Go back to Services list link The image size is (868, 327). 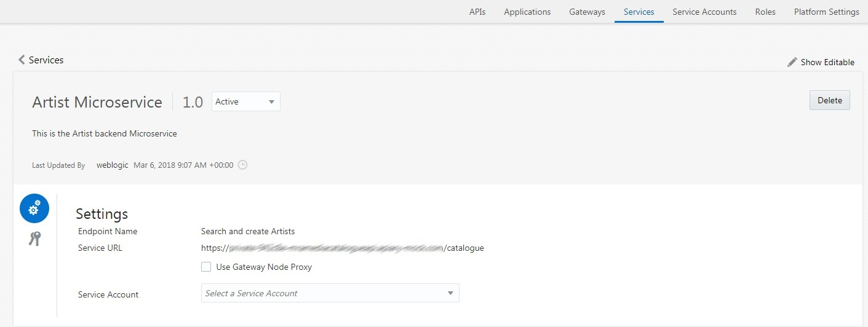[46, 60]
